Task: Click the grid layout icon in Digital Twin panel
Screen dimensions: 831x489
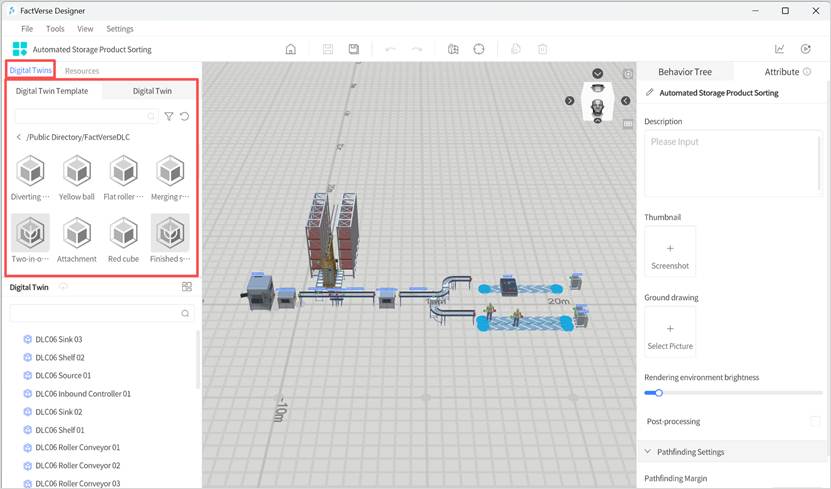Action: [x=186, y=287]
